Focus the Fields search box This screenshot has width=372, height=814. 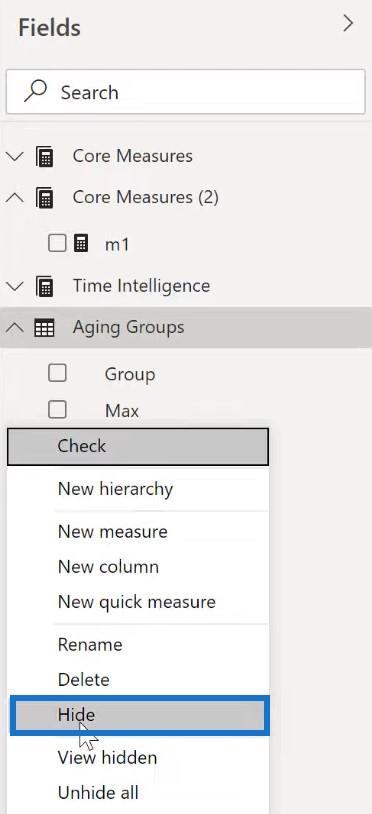[x=186, y=92]
